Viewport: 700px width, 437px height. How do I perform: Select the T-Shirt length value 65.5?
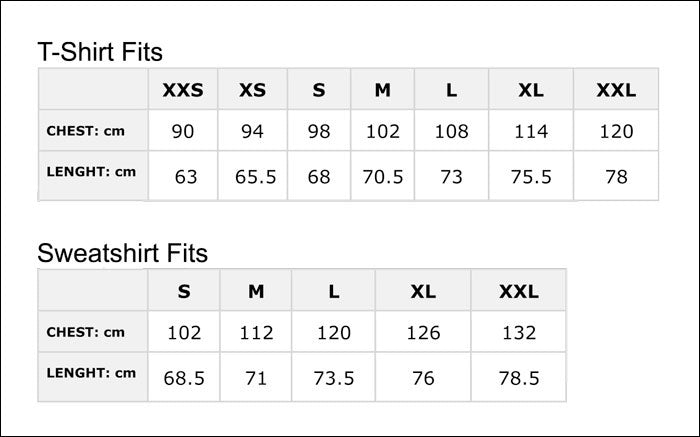(255, 177)
